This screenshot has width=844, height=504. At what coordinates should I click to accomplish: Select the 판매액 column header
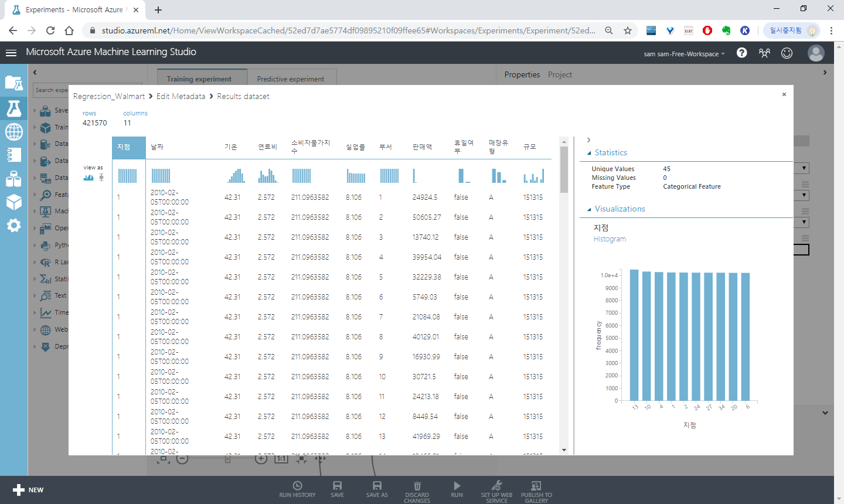(422, 147)
